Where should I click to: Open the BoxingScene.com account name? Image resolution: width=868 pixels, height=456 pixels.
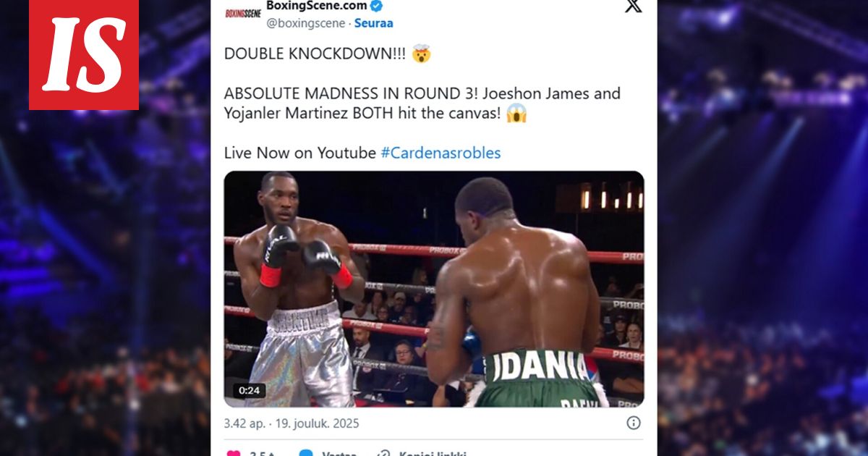(317, 6)
